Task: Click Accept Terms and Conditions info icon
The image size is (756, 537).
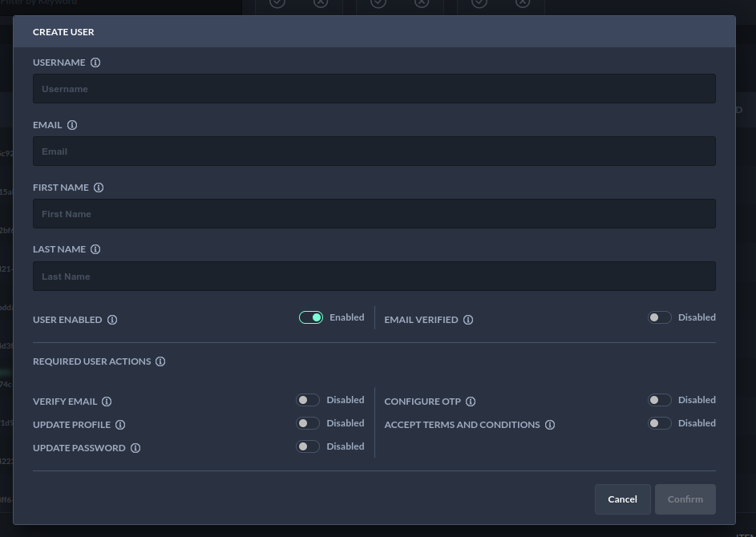Action: (x=550, y=425)
